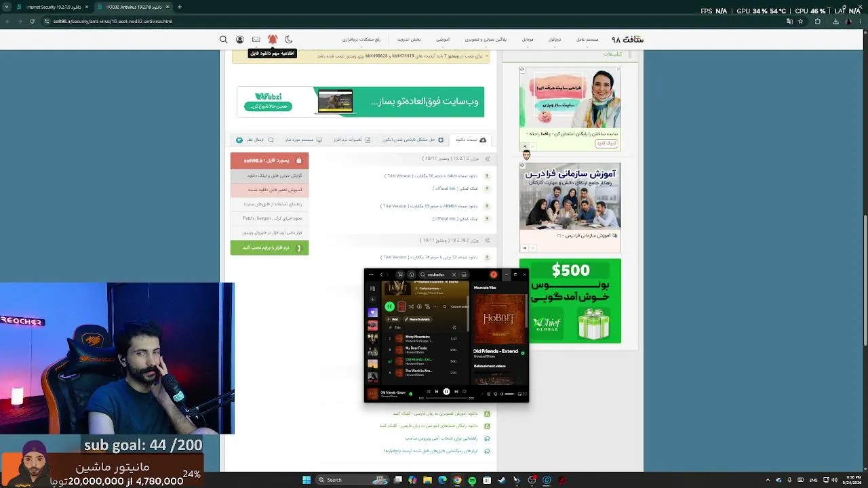The height and width of the screenshot is (488, 868).
Task: Open the آموزش navigation menu
Action: tap(443, 39)
